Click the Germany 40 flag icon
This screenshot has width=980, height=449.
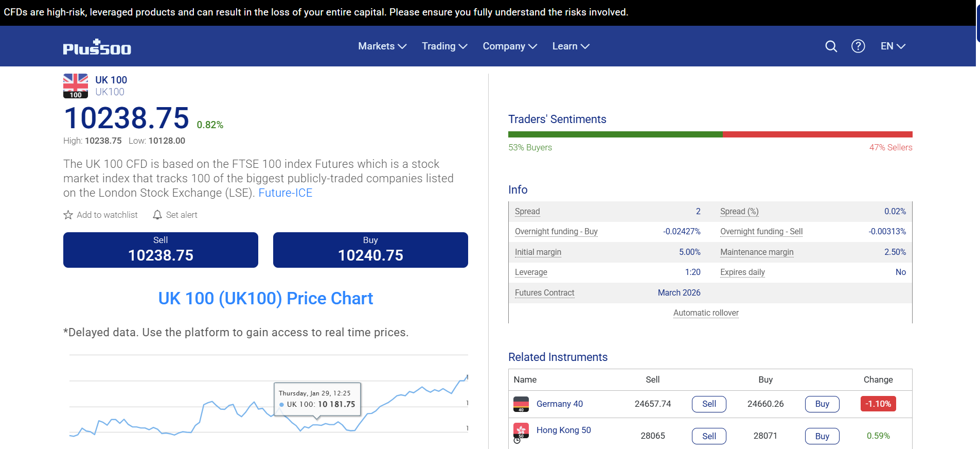[521, 404]
